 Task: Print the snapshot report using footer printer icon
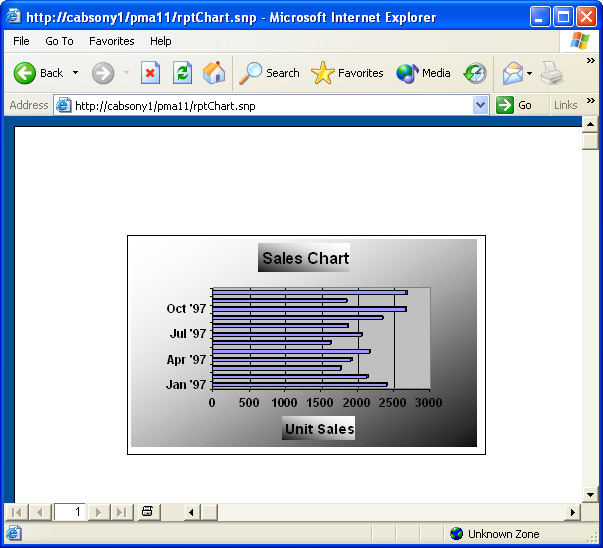coord(147,512)
